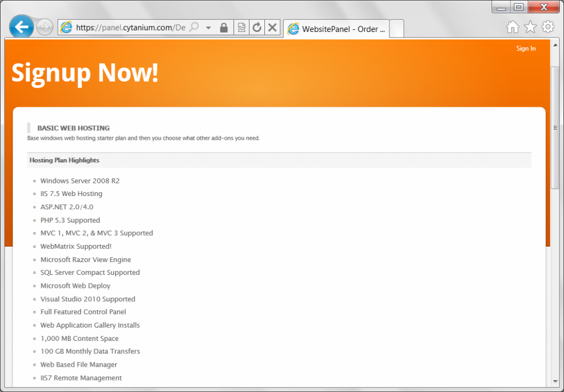Click 'Microsoft Web Deploy' list item
The image size is (564, 392).
(75, 286)
